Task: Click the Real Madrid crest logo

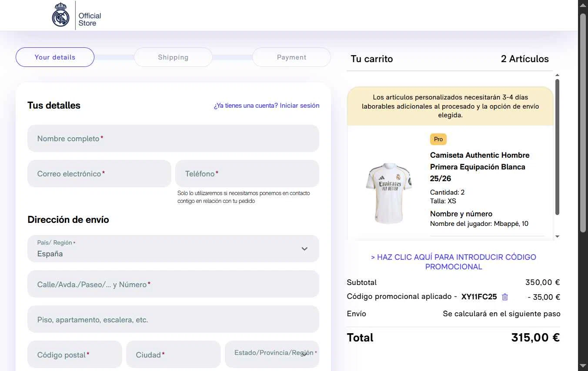Action: tap(61, 15)
